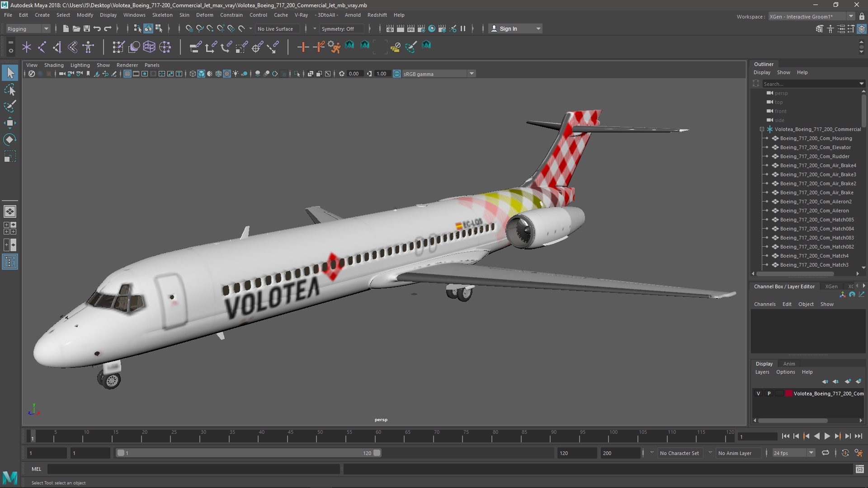
Task: Toggle Auto Keyframe button
Action: (845, 453)
